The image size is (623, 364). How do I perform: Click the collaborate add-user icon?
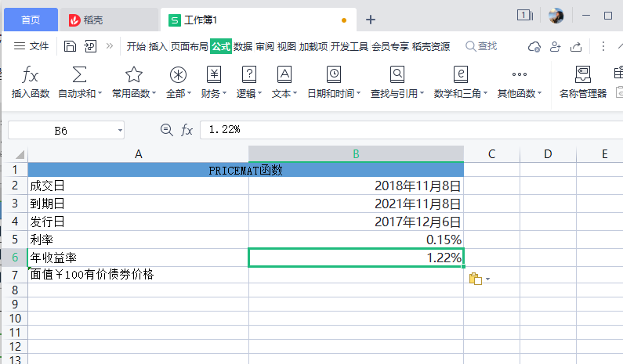pos(555,47)
